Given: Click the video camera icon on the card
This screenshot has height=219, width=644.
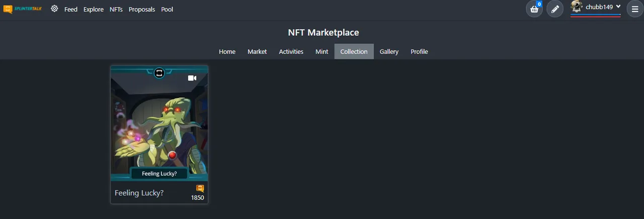Looking at the screenshot, I should [192, 78].
